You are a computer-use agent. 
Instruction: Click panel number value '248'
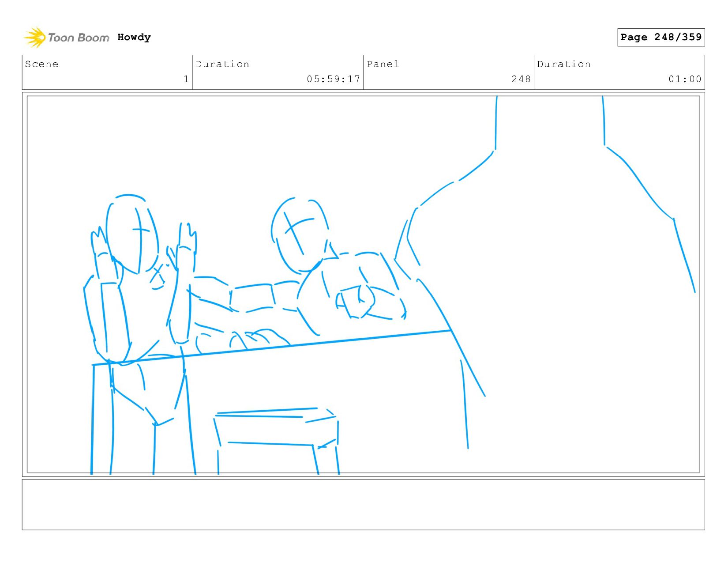(x=521, y=79)
